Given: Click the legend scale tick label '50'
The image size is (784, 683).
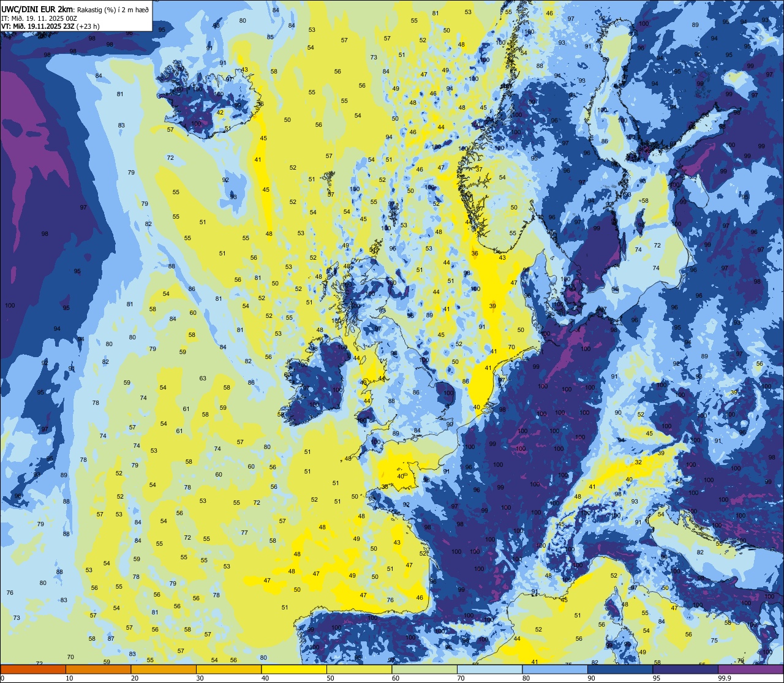Looking at the screenshot, I should pos(331,678).
